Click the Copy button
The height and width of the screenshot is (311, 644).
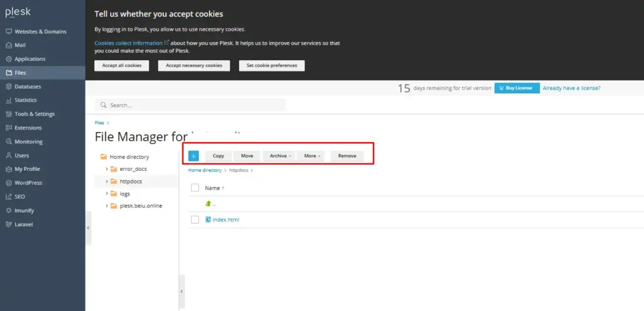[218, 156]
